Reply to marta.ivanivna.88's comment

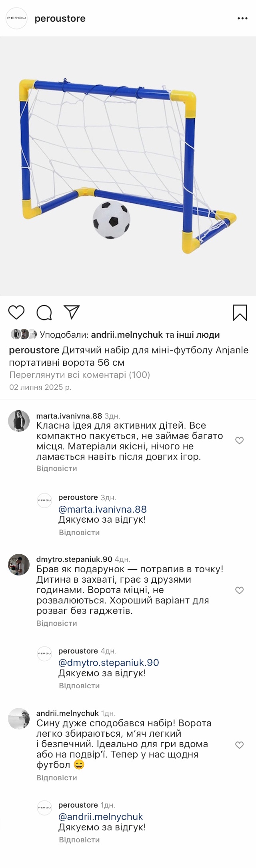56,468
